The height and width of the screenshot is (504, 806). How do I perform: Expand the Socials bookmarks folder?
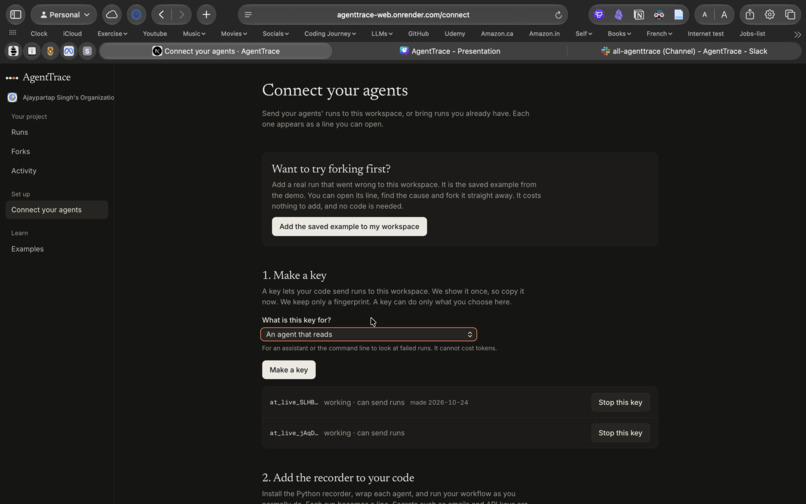(276, 33)
